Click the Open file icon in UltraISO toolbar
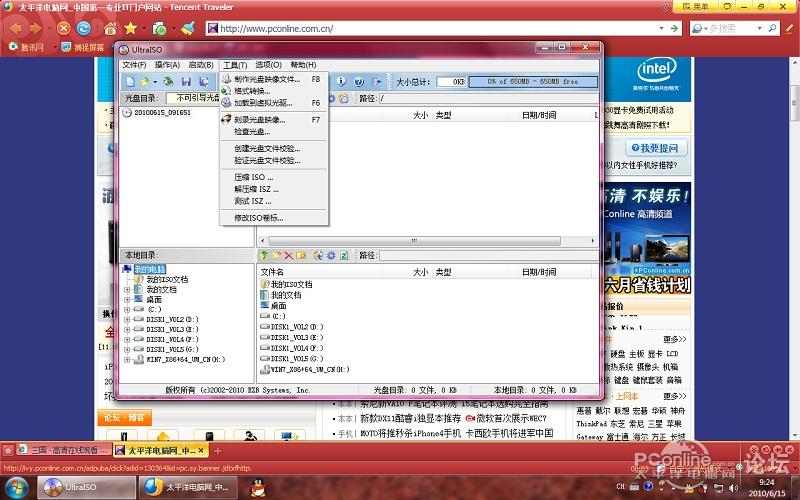Image resolution: width=800 pixels, height=500 pixels. 145,82
